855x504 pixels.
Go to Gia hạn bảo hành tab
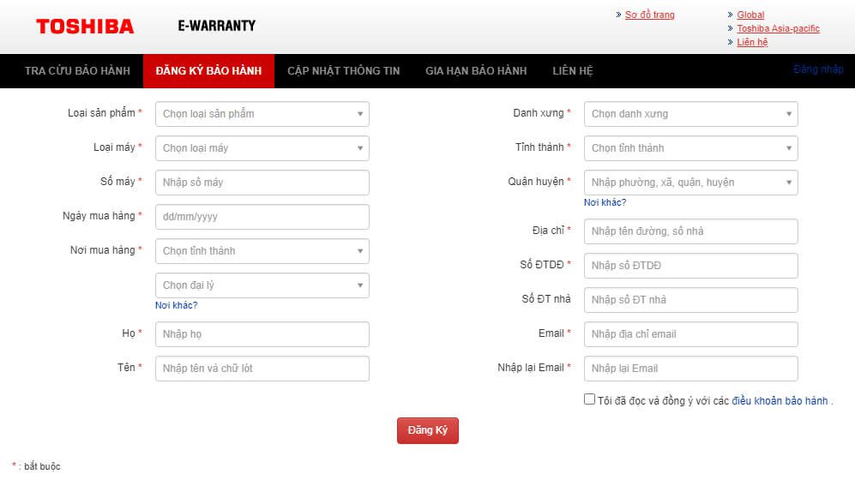point(476,70)
